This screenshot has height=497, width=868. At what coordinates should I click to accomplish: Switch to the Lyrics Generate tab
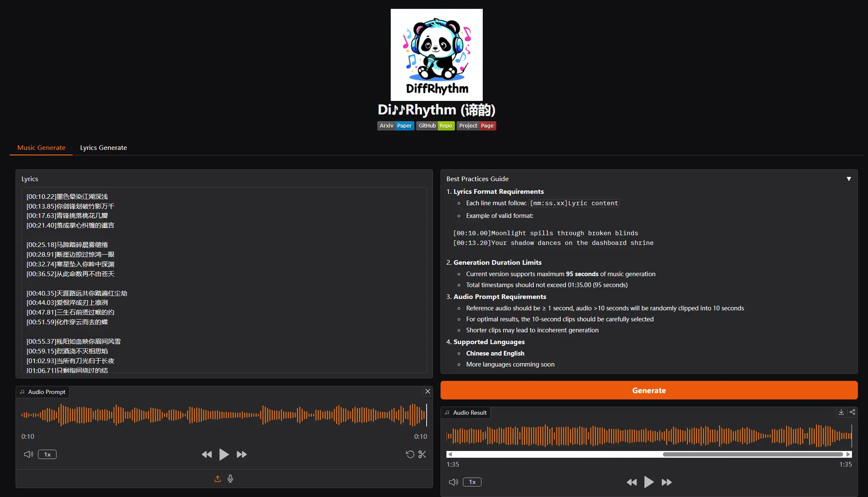pyautogui.click(x=103, y=148)
